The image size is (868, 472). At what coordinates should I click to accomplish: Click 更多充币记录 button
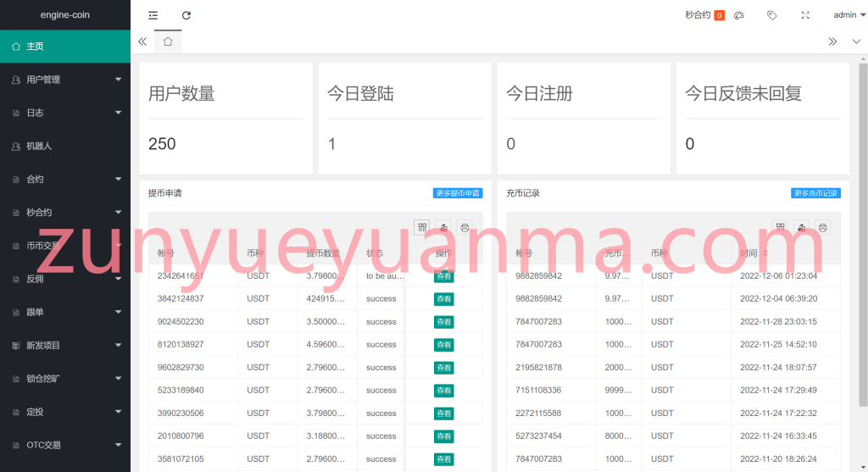[x=816, y=193]
